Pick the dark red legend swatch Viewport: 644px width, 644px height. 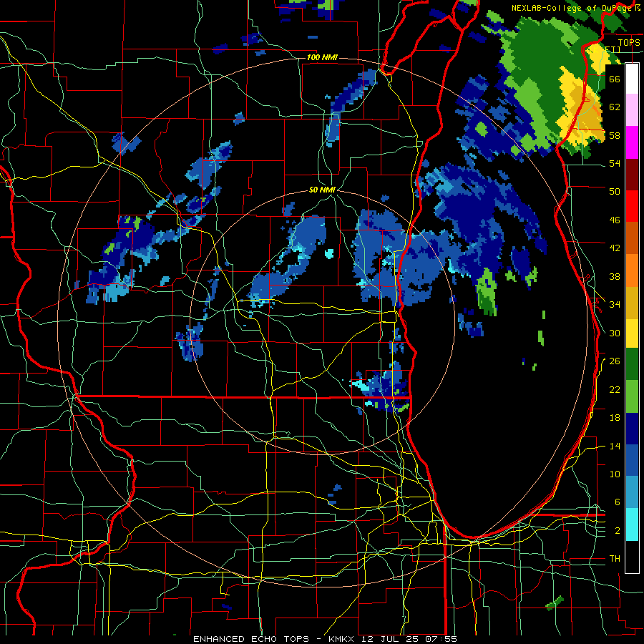click(x=632, y=175)
